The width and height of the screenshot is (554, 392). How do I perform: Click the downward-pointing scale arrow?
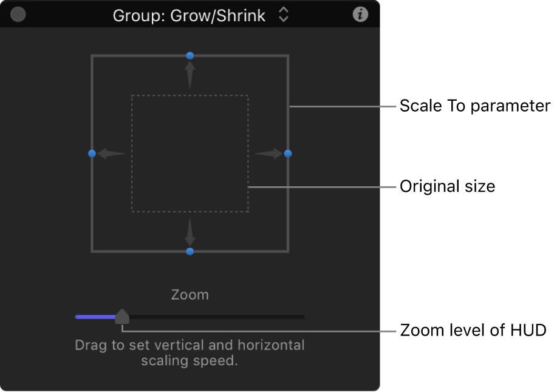tap(190, 235)
